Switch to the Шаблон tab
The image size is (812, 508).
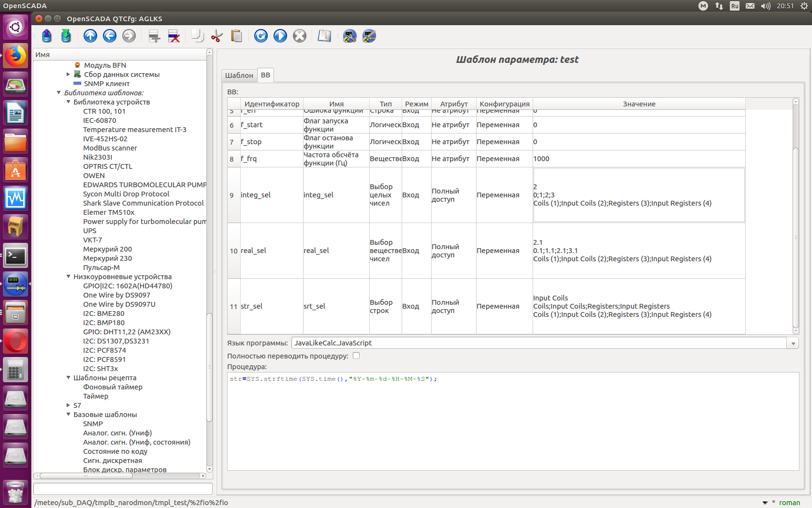(x=239, y=75)
